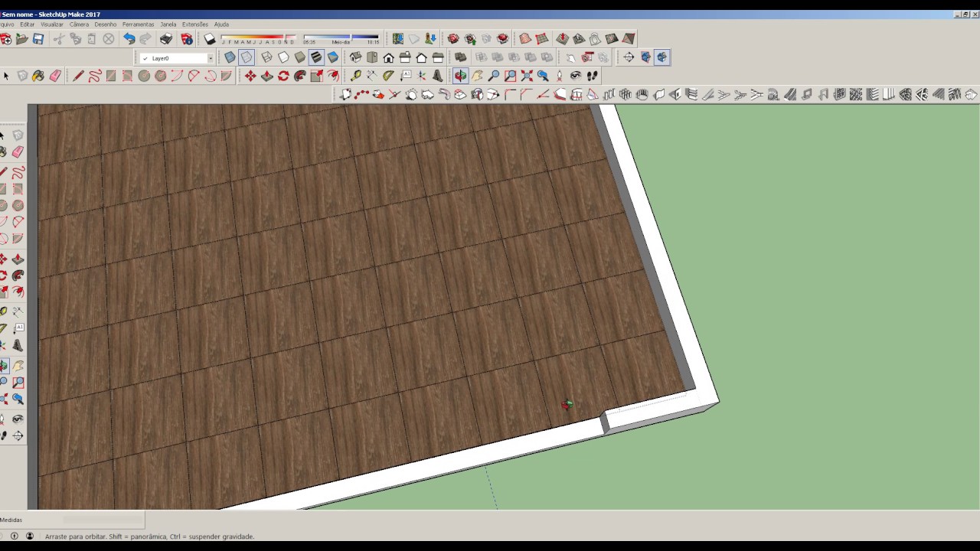Open the Extension Warehouse icon
980x551 pixels.
tap(502, 39)
